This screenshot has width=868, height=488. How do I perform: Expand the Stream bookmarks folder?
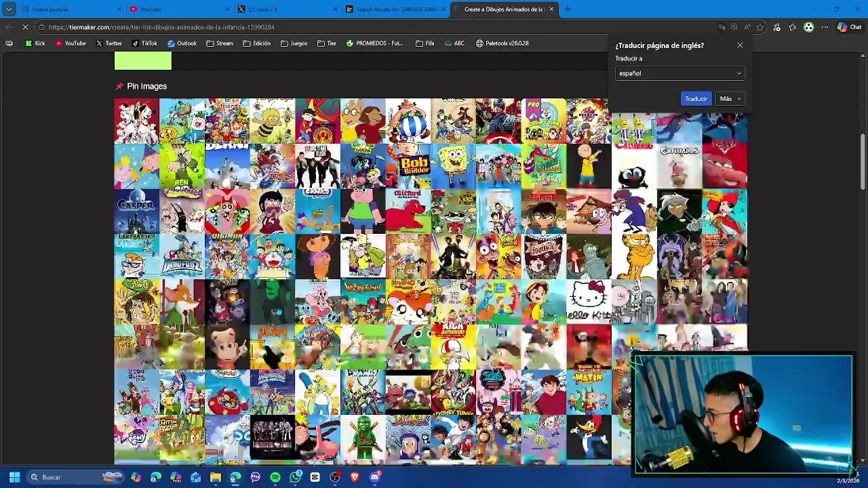[219, 43]
